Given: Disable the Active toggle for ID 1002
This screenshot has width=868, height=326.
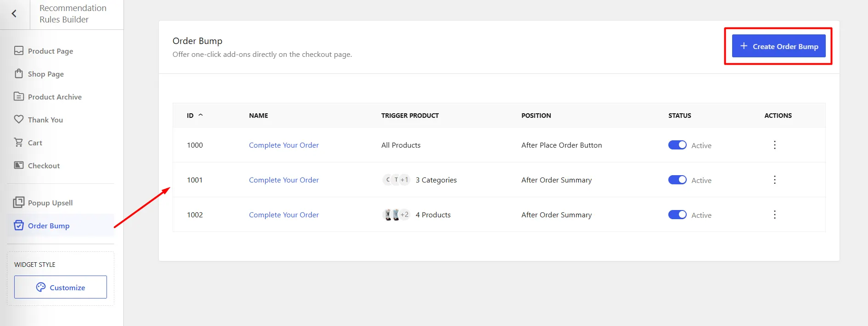Looking at the screenshot, I should tap(678, 215).
